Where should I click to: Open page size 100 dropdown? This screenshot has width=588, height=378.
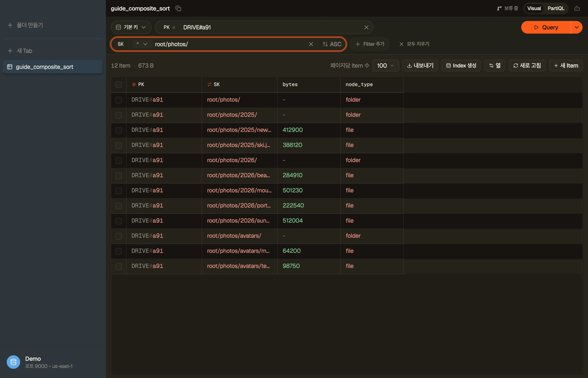(x=385, y=66)
